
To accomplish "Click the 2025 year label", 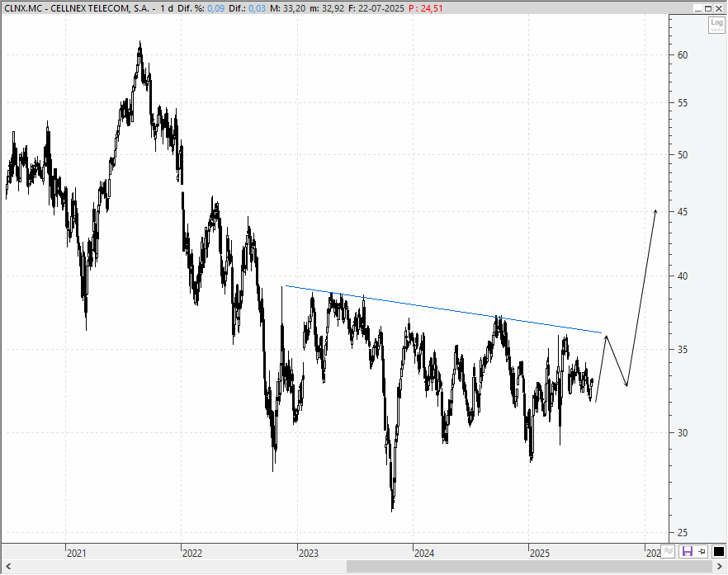I will point(540,554).
